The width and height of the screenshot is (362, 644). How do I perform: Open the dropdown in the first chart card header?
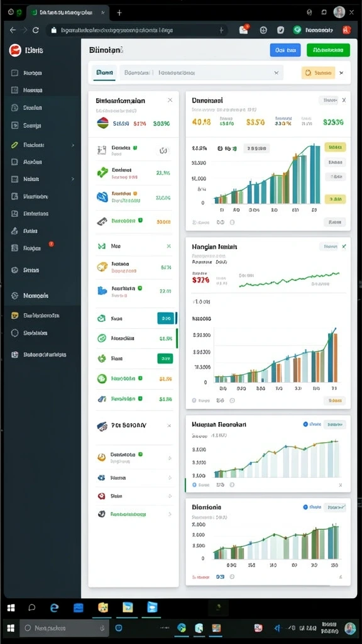coord(328,100)
